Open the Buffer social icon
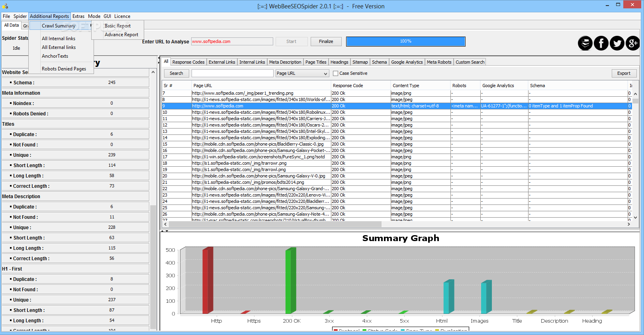This screenshot has height=335, width=644. pos(585,43)
